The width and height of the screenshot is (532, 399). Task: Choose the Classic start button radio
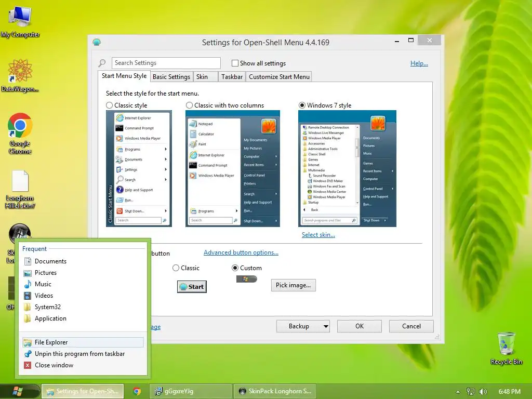(176, 268)
